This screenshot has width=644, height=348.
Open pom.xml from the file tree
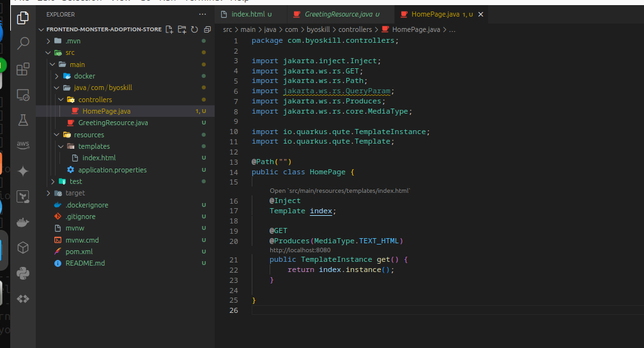point(79,252)
